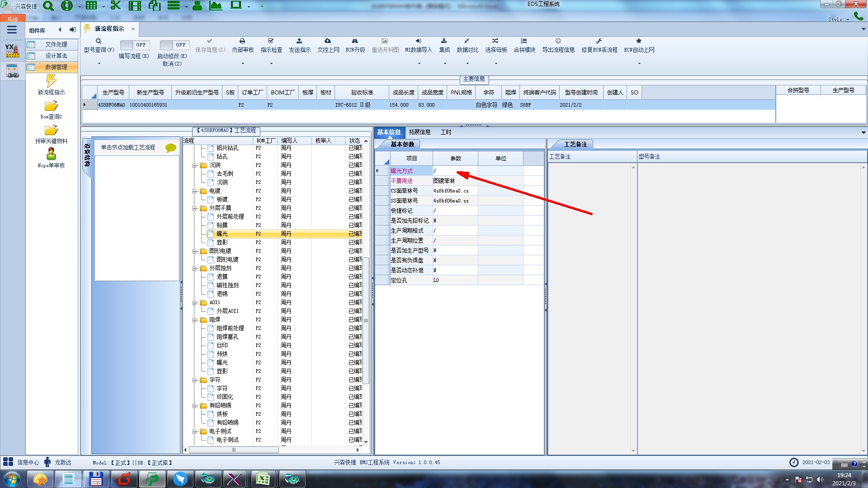Image resolution: width=868 pixels, height=488 pixels.
Task: Launch Excel from the Windows taskbar
Action: [263, 479]
